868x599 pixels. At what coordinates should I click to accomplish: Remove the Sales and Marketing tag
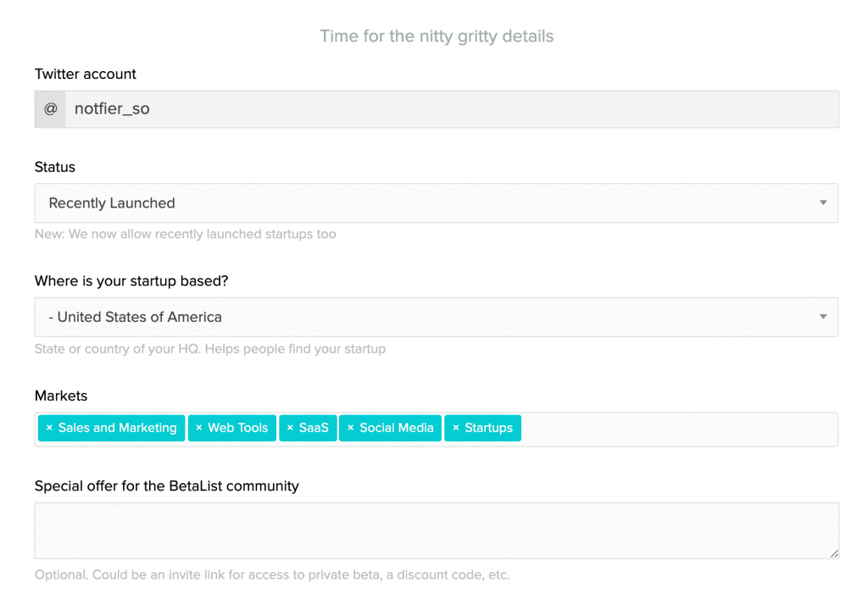[49, 428]
